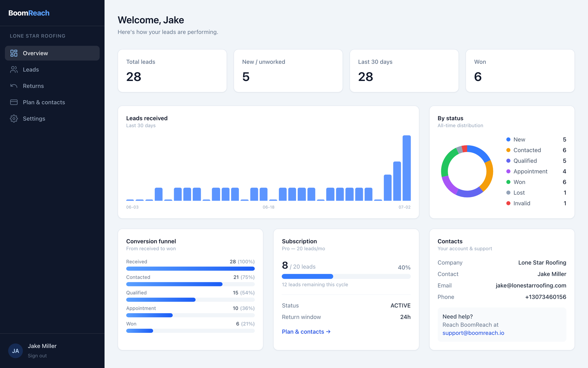Click the ACTIVE status value
Image resolution: width=588 pixels, height=368 pixels.
coord(401,305)
